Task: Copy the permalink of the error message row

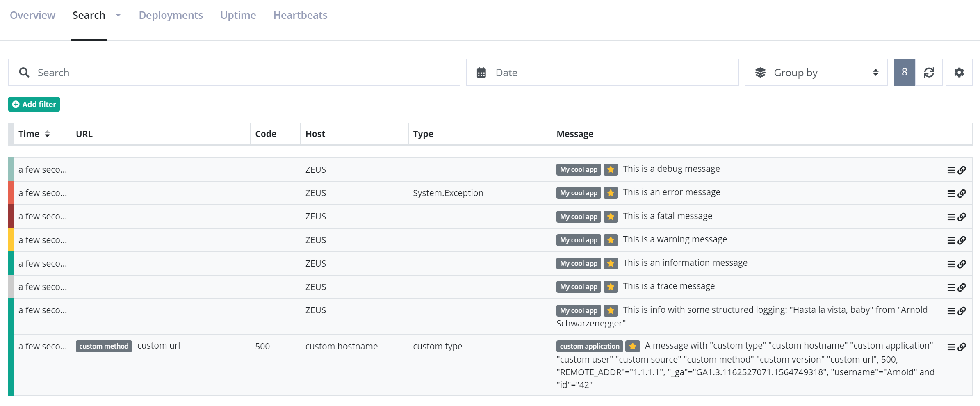Action: tap(962, 193)
